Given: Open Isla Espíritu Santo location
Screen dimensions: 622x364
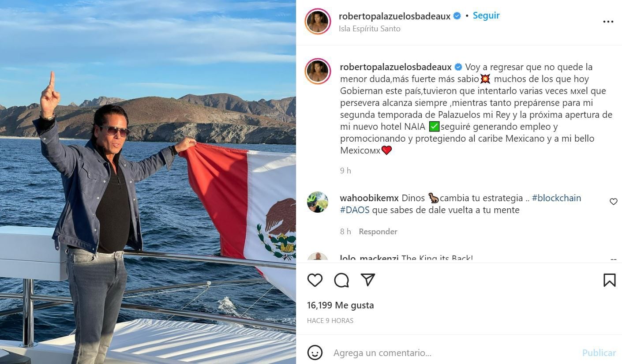Looking at the screenshot, I should (x=370, y=29).
